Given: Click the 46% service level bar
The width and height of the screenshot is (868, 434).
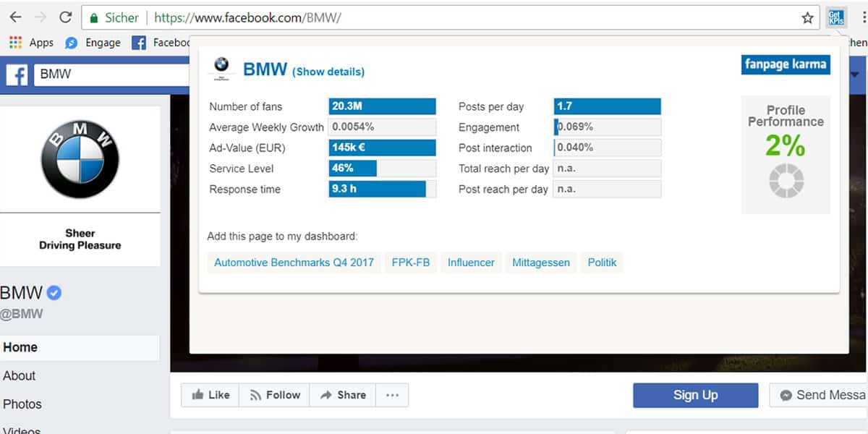Looking at the screenshot, I should point(383,169).
